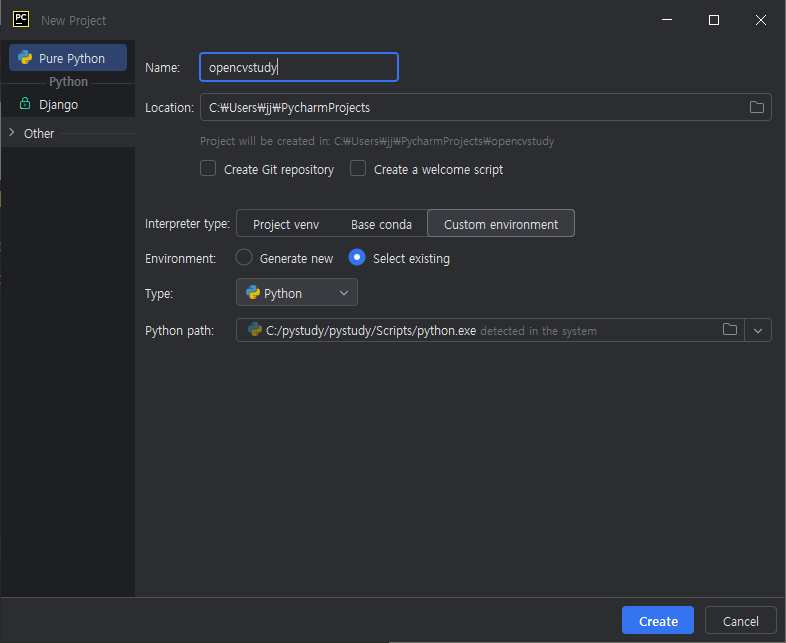Click the Pure Python logo icon
The image size is (786, 643).
(x=25, y=58)
